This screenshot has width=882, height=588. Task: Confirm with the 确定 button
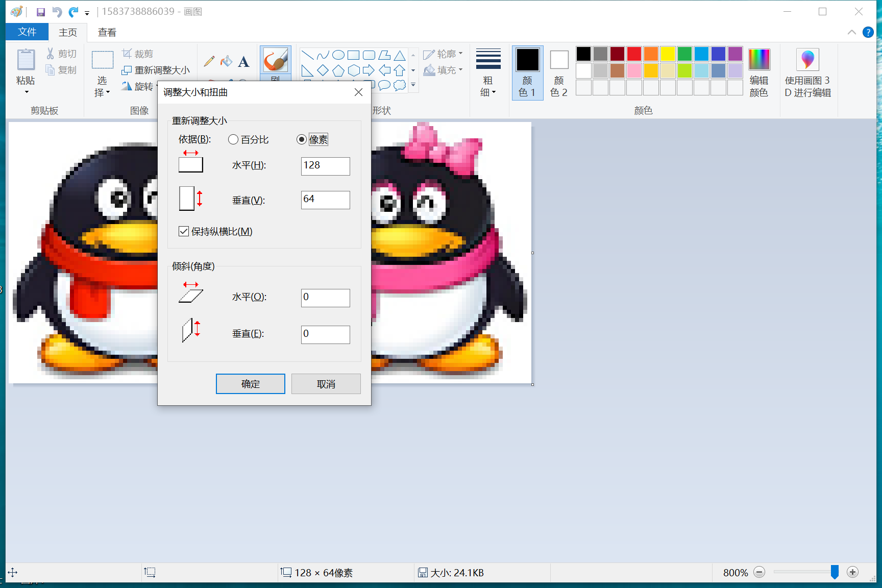(251, 384)
